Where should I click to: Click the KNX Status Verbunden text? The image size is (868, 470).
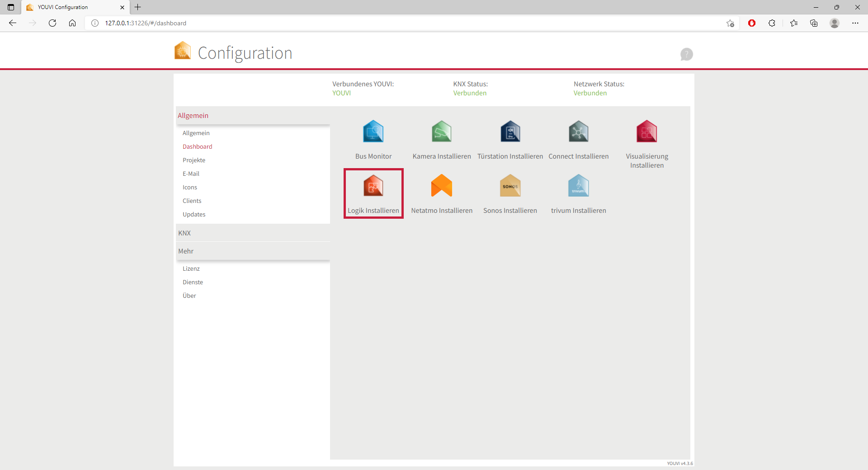[470, 93]
